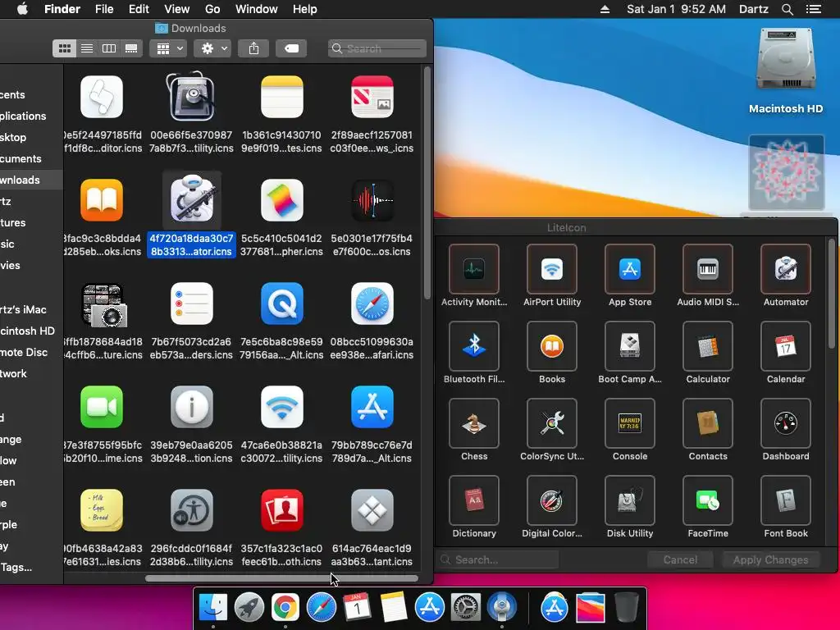
Task: Select App Store icon in LiteIcon
Action: click(x=630, y=269)
